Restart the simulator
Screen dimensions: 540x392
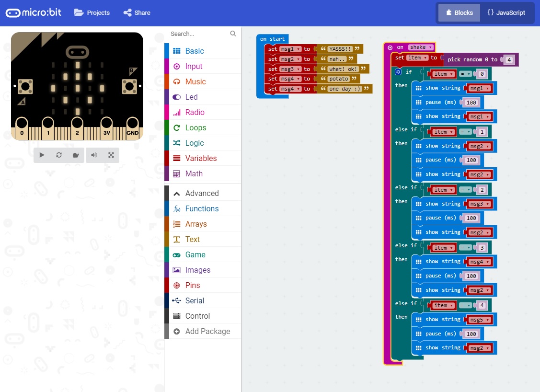[x=58, y=155]
